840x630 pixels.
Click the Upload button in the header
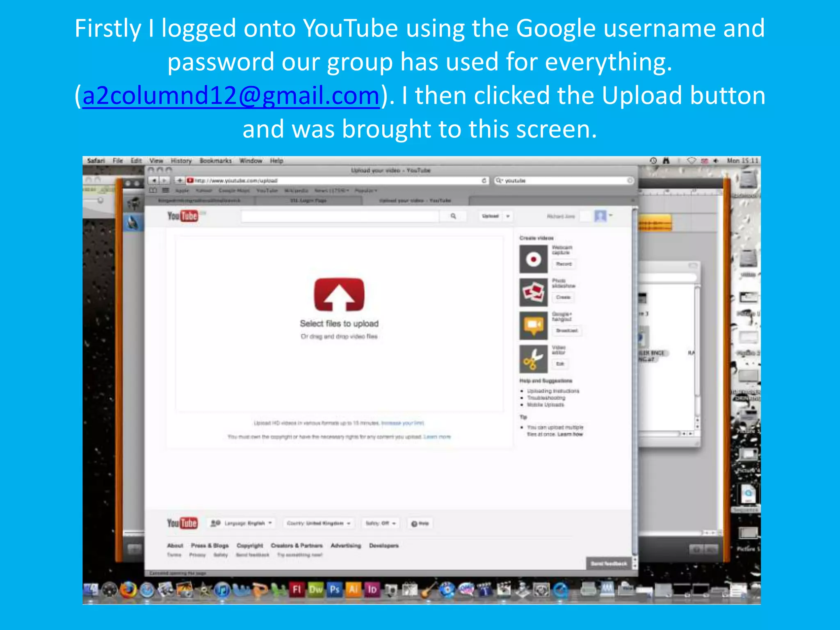pyautogui.click(x=491, y=216)
